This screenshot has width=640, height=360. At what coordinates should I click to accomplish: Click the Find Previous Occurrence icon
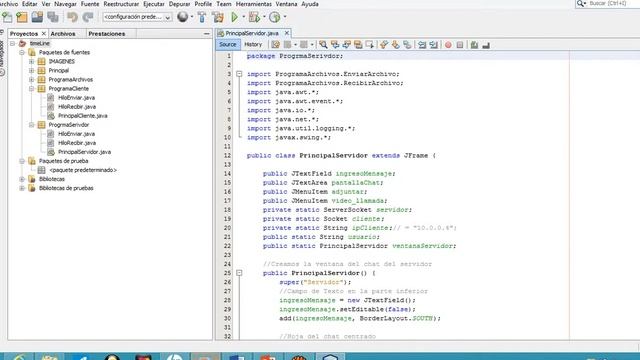click(x=335, y=44)
